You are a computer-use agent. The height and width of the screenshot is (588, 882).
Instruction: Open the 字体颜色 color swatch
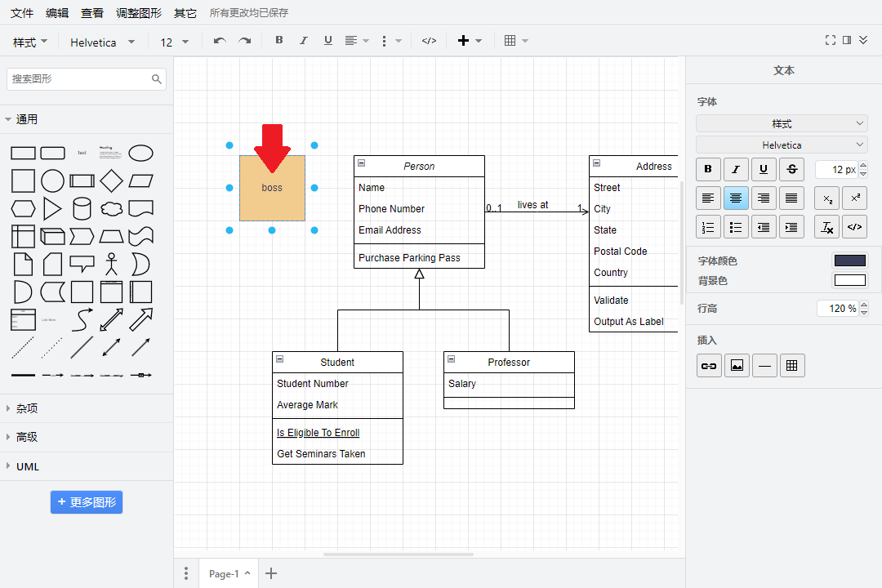click(x=849, y=261)
